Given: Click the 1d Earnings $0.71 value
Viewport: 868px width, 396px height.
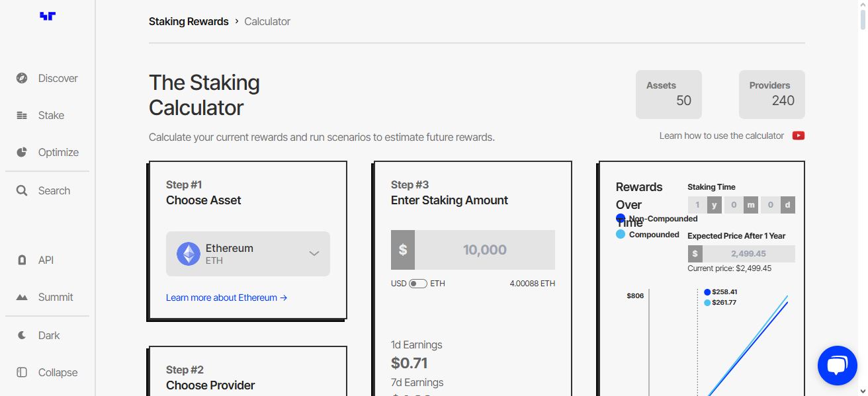Looking at the screenshot, I should (409, 363).
